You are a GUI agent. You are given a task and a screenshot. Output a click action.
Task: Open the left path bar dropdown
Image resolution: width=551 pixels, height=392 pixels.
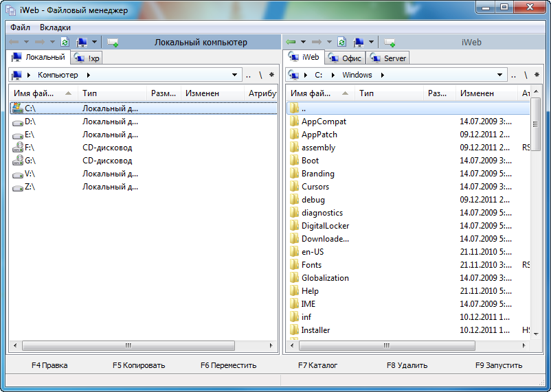235,75
